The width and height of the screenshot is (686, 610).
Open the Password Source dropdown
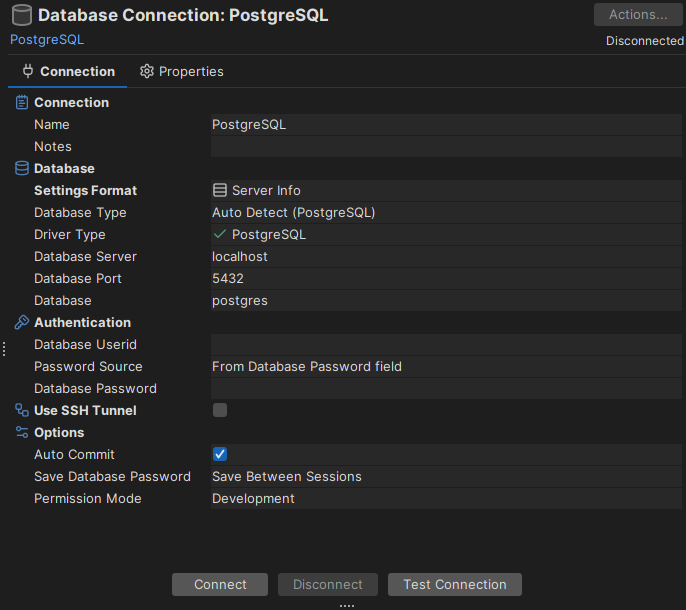click(x=446, y=367)
